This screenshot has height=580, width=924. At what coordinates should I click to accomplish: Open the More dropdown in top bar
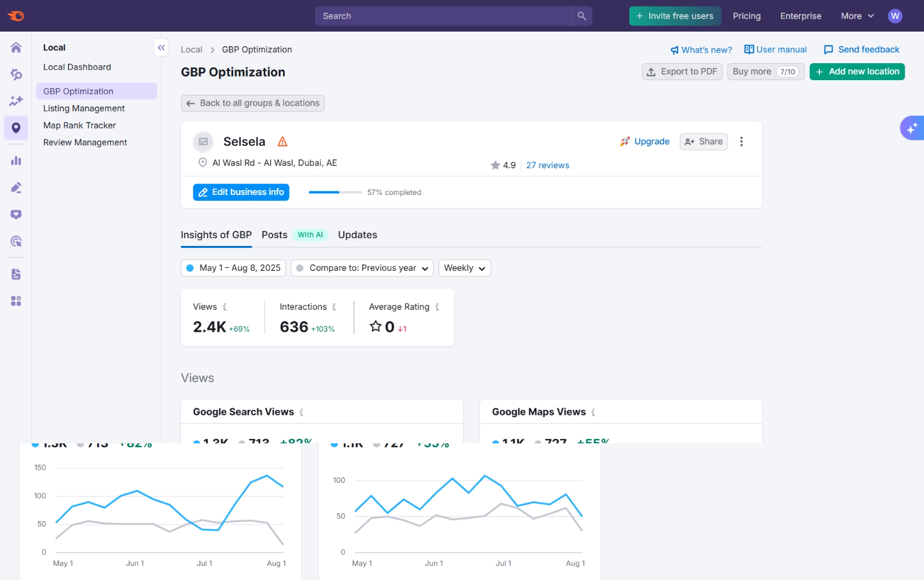[x=857, y=16]
